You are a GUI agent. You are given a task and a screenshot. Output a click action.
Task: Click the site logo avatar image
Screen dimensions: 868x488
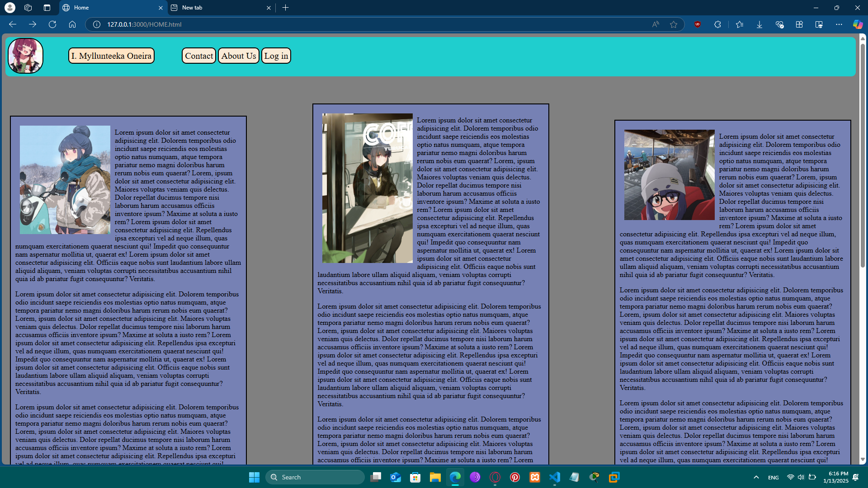pyautogui.click(x=25, y=56)
